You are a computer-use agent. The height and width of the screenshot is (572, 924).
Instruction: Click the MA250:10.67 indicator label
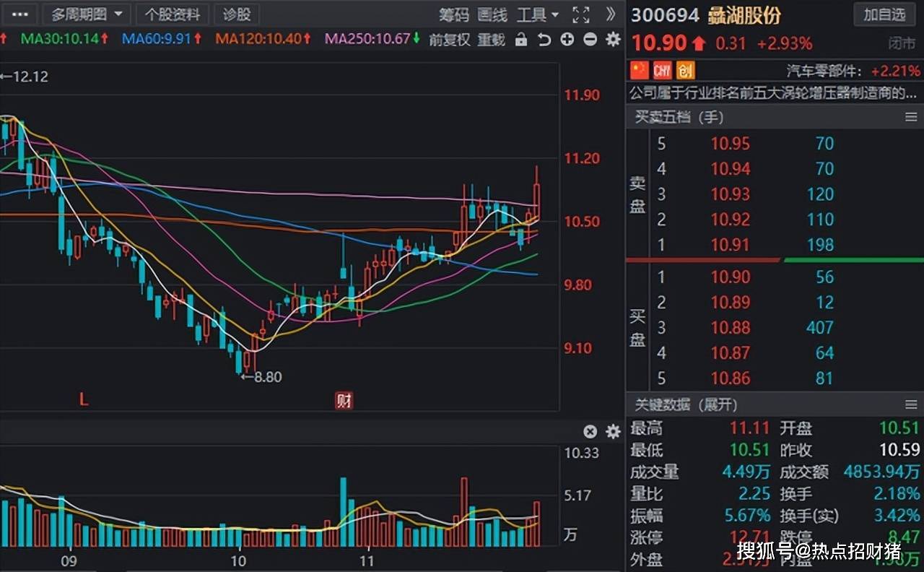(x=372, y=38)
